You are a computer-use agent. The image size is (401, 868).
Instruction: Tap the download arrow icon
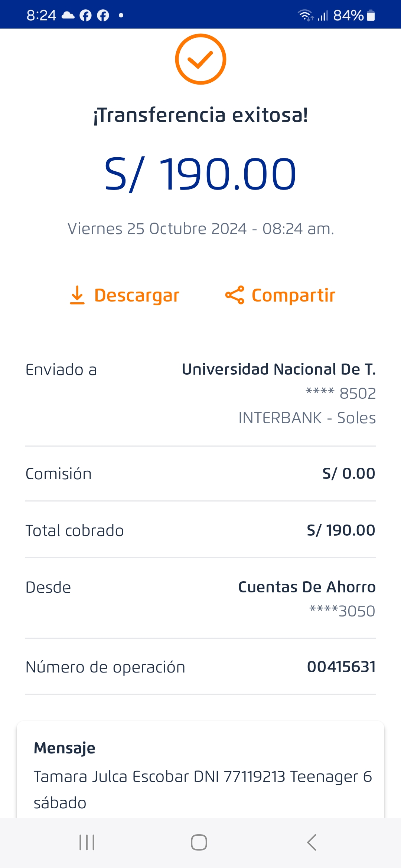pos(77,295)
